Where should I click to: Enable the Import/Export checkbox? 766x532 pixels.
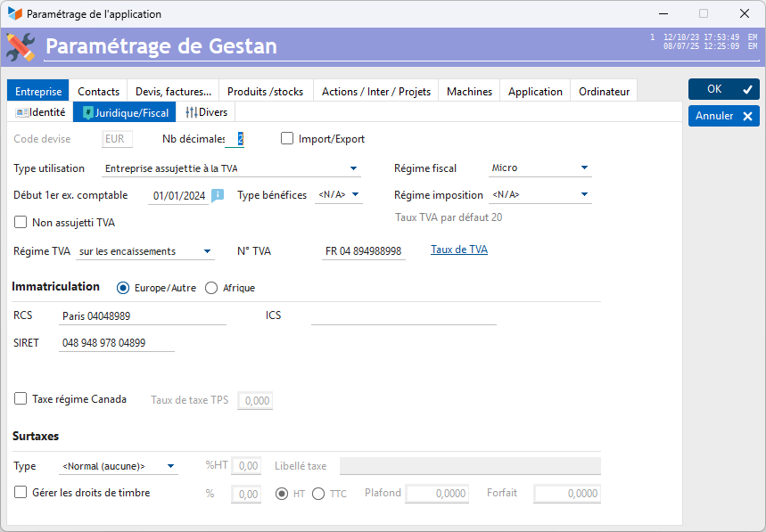click(x=287, y=139)
